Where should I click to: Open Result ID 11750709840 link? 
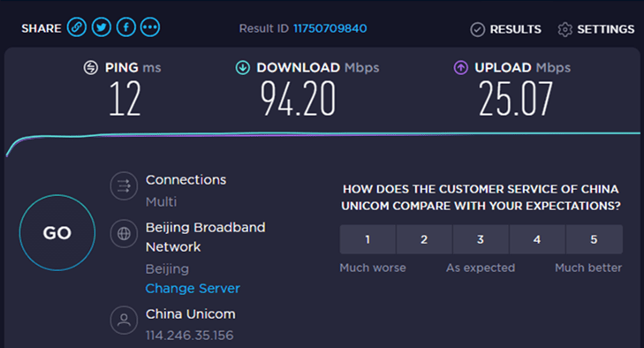tap(330, 28)
